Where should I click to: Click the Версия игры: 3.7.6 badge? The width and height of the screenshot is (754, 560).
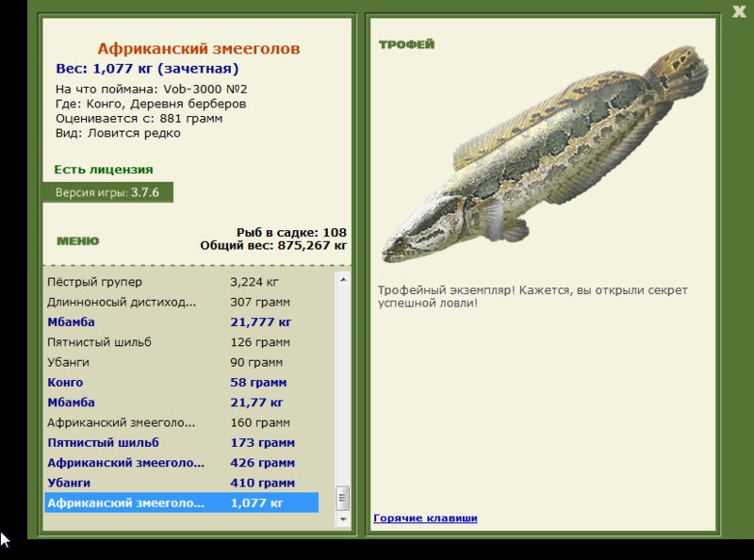pos(107,192)
